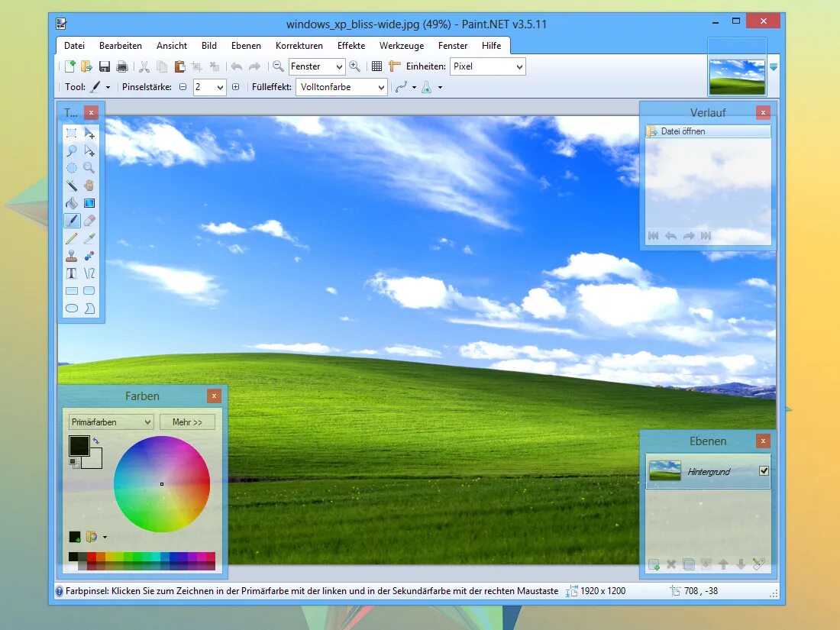Reset colors to black and white
The width and height of the screenshot is (840, 630).
[x=73, y=462]
